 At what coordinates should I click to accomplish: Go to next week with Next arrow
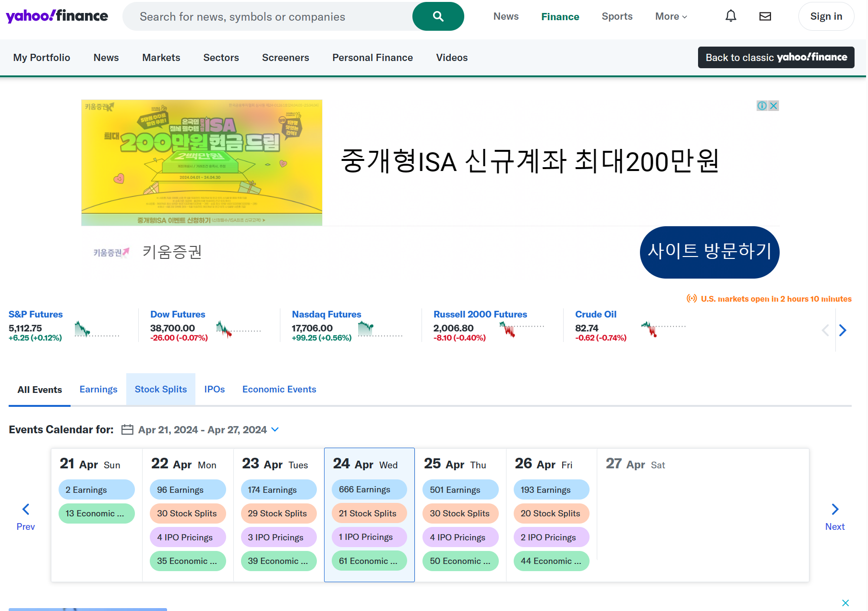tap(835, 517)
